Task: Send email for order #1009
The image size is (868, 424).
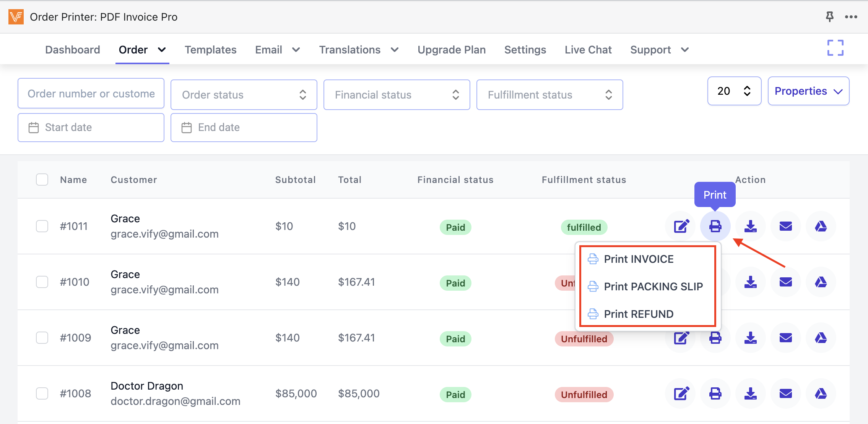Action: pyautogui.click(x=785, y=338)
